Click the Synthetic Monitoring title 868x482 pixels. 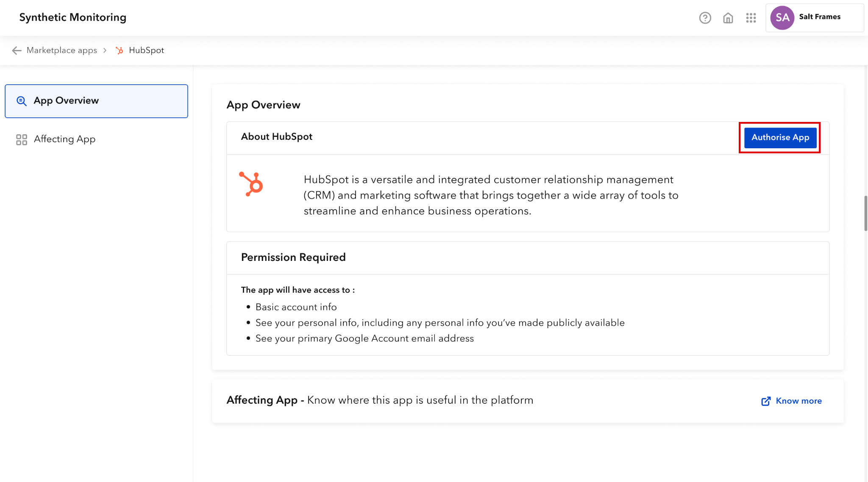[x=73, y=17]
